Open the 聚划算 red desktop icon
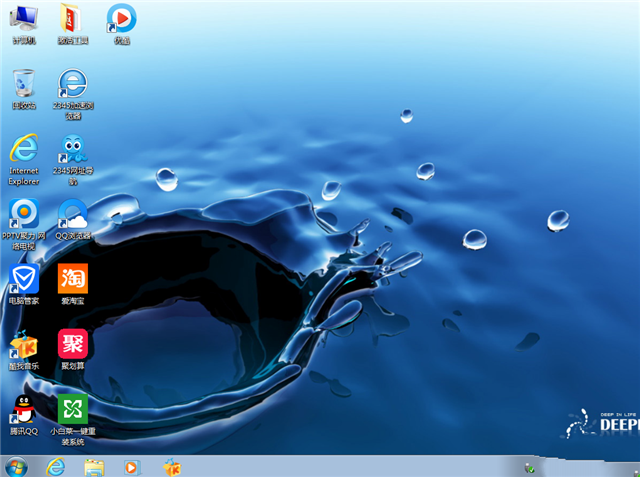The image size is (640, 477). coord(72,345)
